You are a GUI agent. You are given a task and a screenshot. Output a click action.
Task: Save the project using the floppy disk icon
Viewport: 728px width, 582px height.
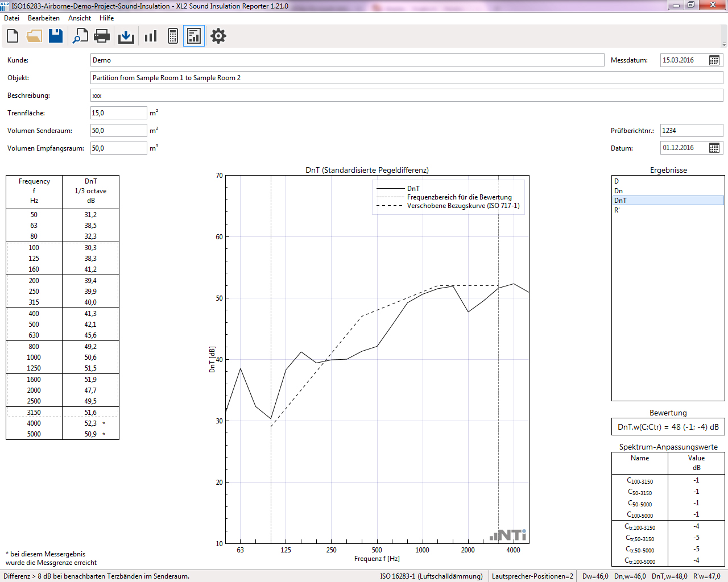[56, 36]
